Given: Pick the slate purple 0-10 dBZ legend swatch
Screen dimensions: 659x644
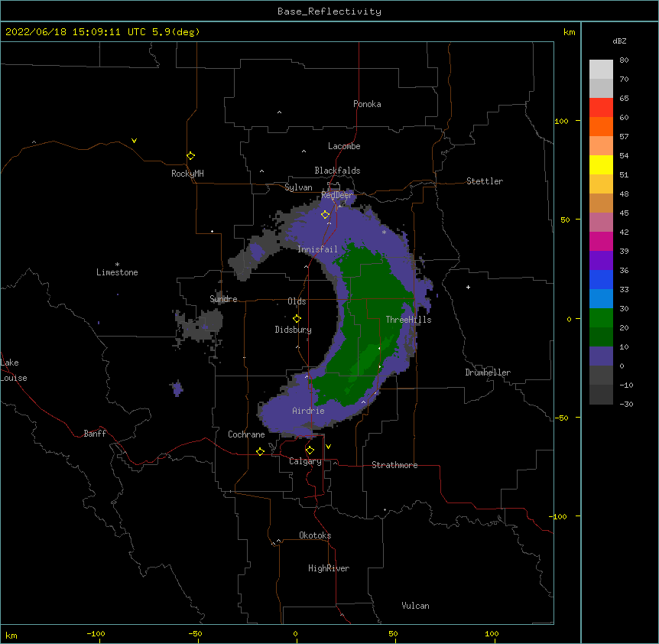Looking at the screenshot, I should tap(601, 356).
